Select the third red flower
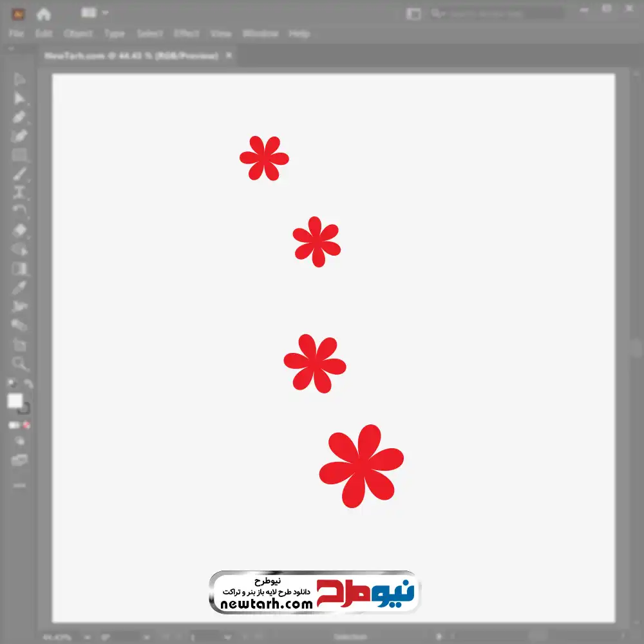Image resolution: width=644 pixels, height=644 pixels. [x=315, y=363]
